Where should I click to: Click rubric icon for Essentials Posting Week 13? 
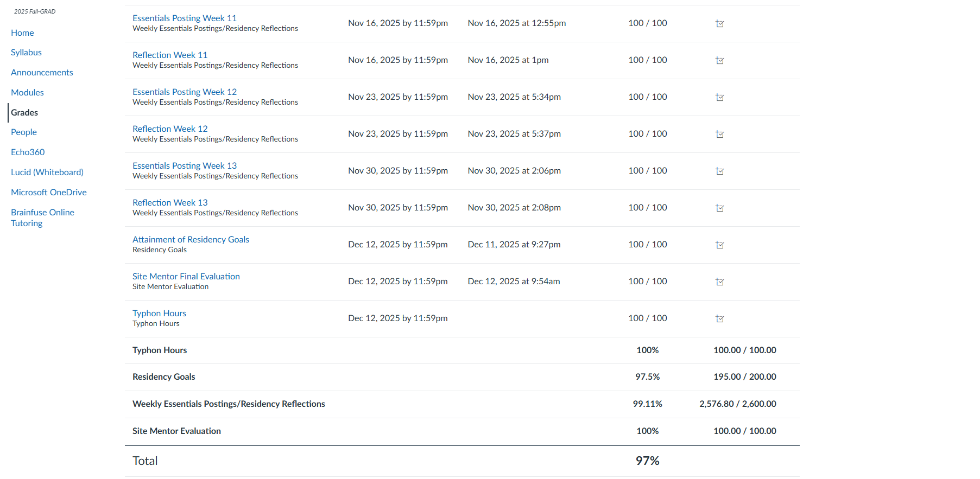click(x=720, y=171)
